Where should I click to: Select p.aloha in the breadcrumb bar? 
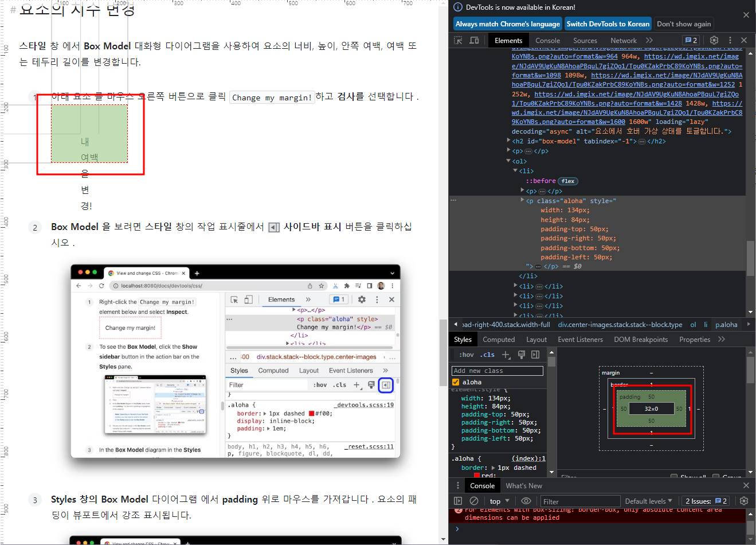[726, 324]
